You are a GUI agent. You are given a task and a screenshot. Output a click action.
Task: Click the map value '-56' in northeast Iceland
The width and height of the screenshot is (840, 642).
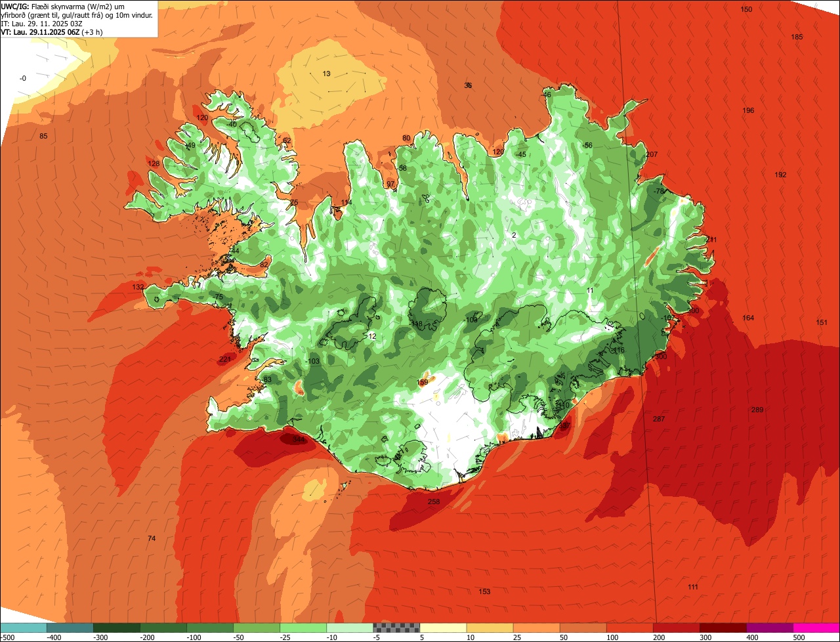587,145
